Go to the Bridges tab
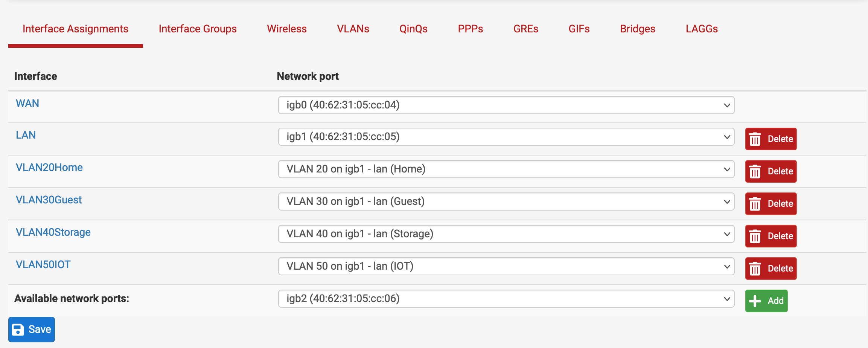 pyautogui.click(x=638, y=29)
